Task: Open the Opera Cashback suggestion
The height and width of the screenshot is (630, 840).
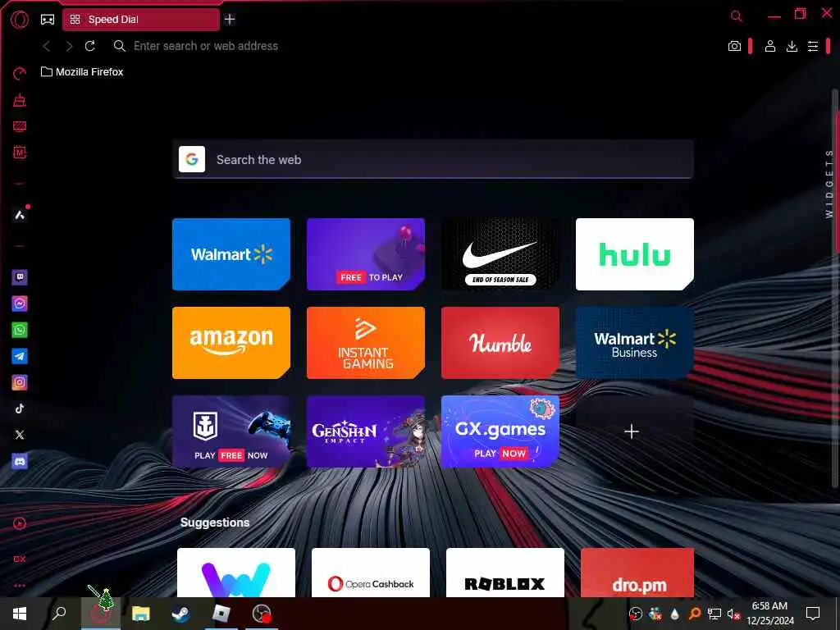Action: click(x=371, y=572)
